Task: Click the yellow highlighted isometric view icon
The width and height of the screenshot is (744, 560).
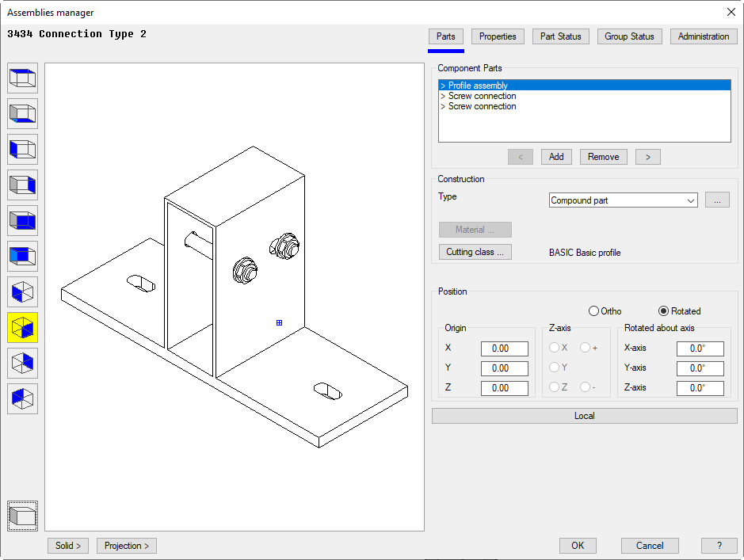Action: 22,328
